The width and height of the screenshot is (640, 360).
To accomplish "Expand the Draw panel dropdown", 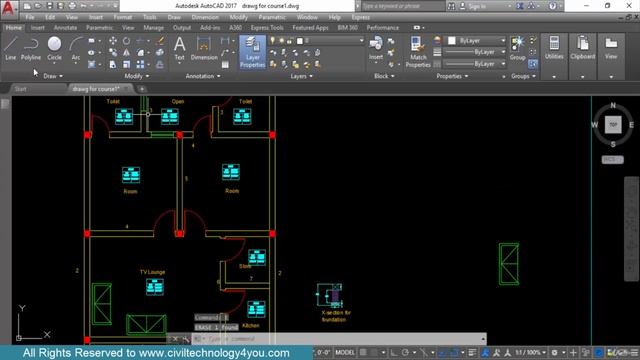I will (x=53, y=76).
